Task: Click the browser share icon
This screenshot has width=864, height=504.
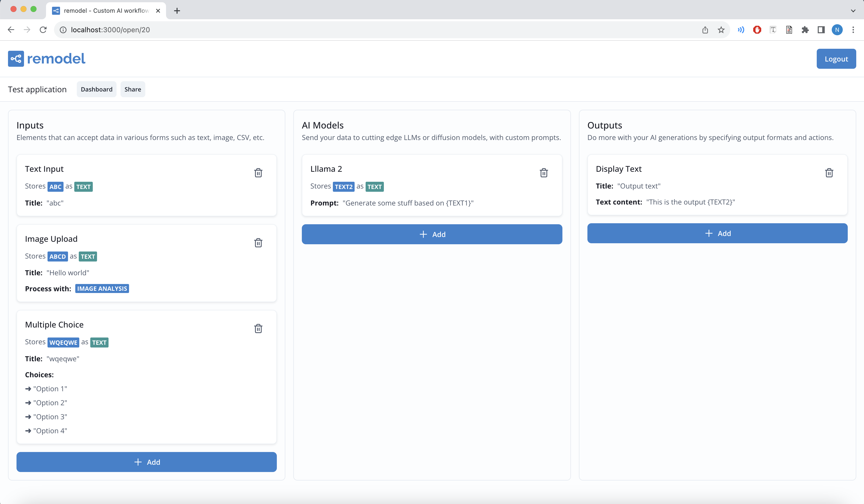Action: (x=705, y=30)
